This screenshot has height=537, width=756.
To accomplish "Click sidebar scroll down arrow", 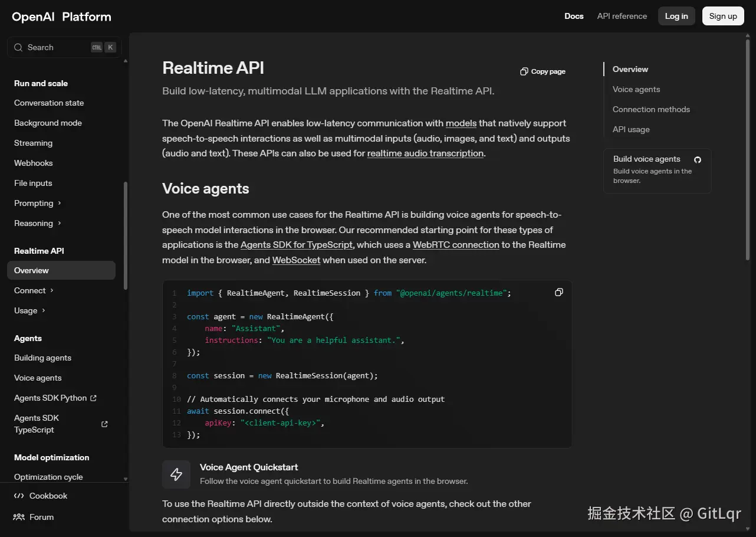I will point(125,480).
